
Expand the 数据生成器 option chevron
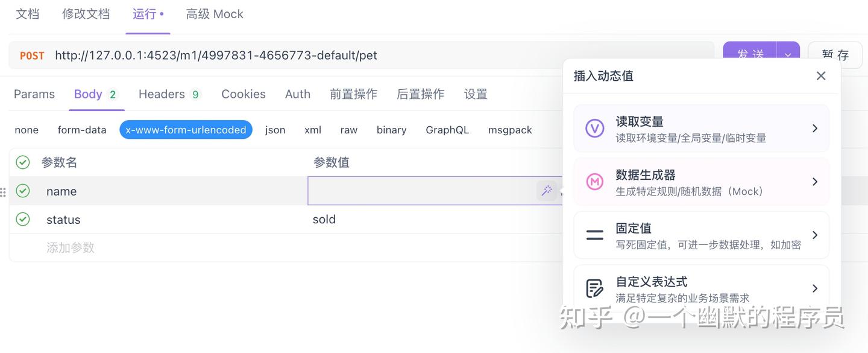(815, 182)
